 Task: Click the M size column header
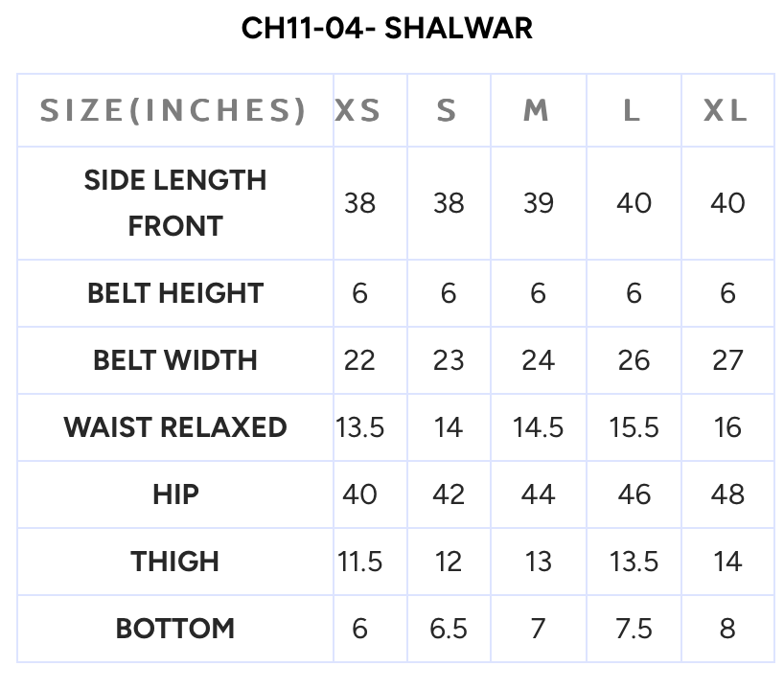click(537, 111)
